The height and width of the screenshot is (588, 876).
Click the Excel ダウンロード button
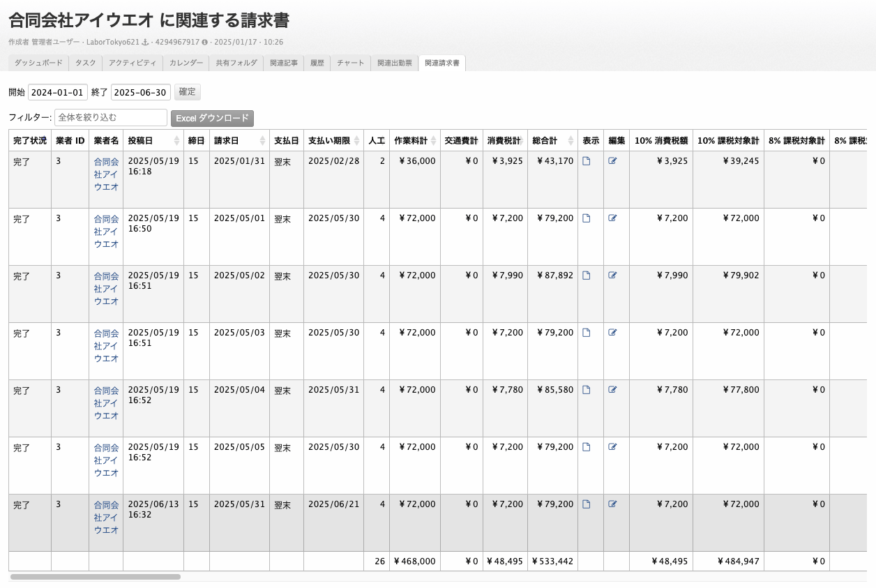(x=212, y=119)
